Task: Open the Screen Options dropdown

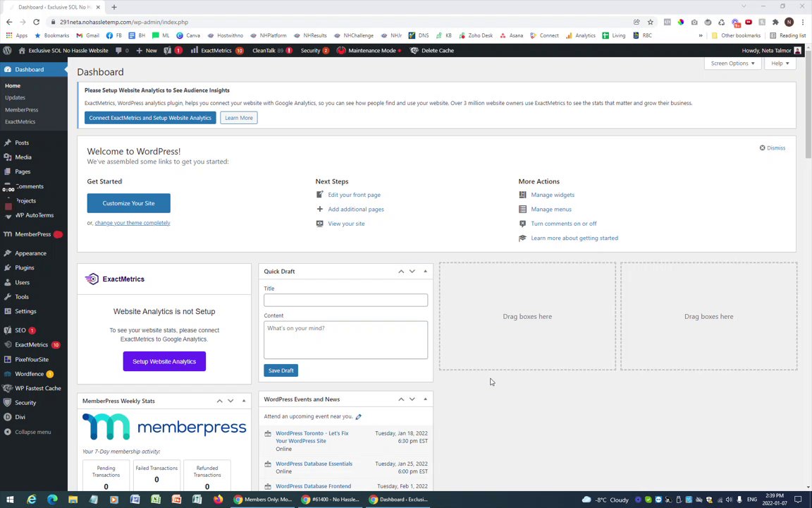Action: coord(732,64)
